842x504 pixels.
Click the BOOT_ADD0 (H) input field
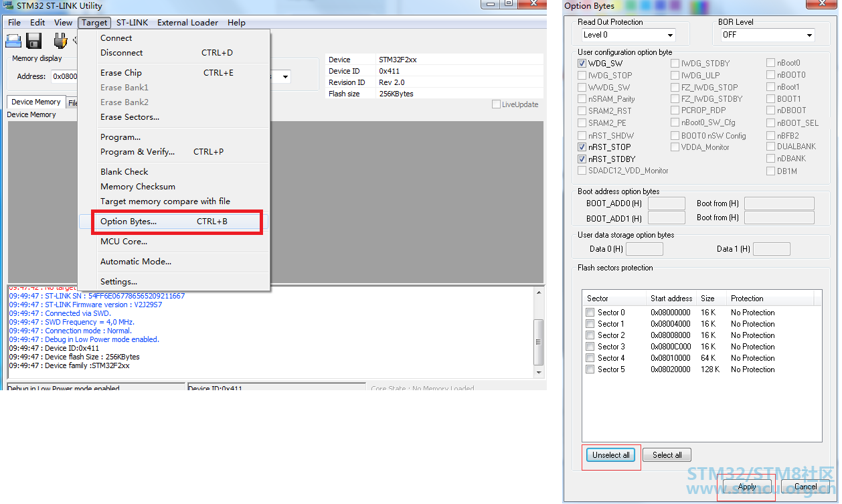pyautogui.click(x=667, y=203)
